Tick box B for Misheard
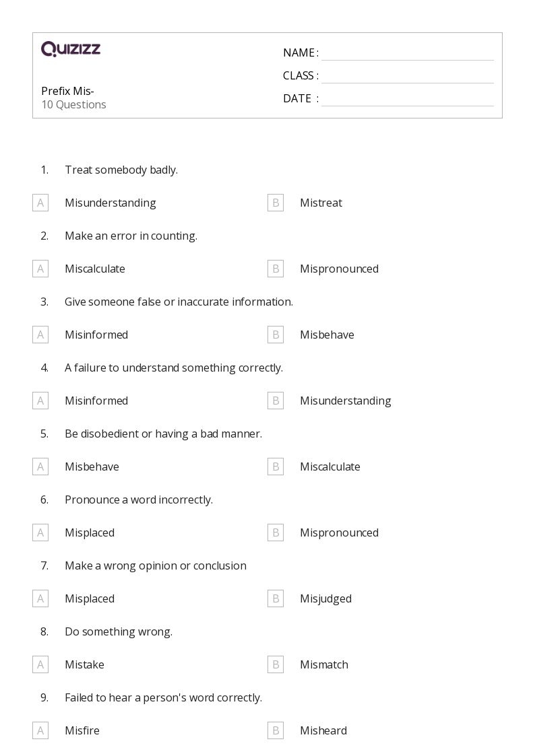 (x=276, y=730)
